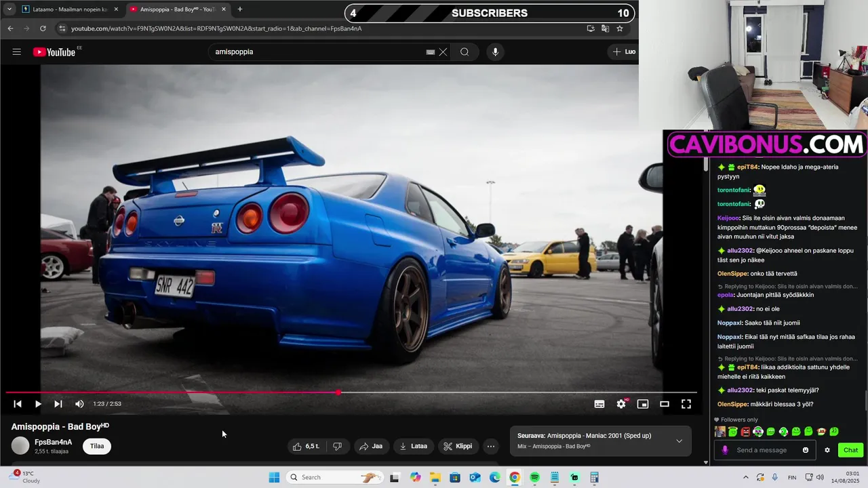868x488 pixels.
Task: Open the YouTube hamburger guide menu
Action: (x=17, y=52)
